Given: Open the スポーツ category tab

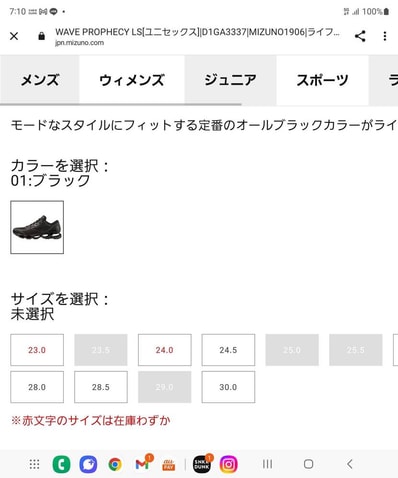Looking at the screenshot, I should click(x=322, y=80).
